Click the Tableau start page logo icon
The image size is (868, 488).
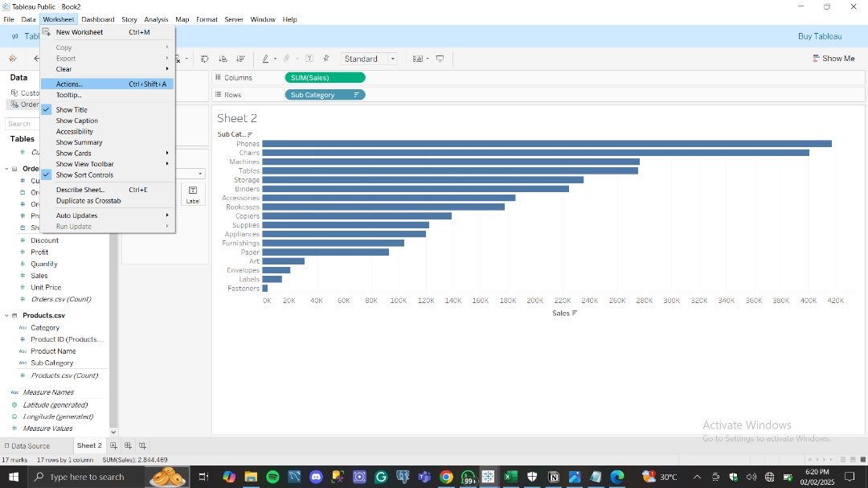(13, 58)
